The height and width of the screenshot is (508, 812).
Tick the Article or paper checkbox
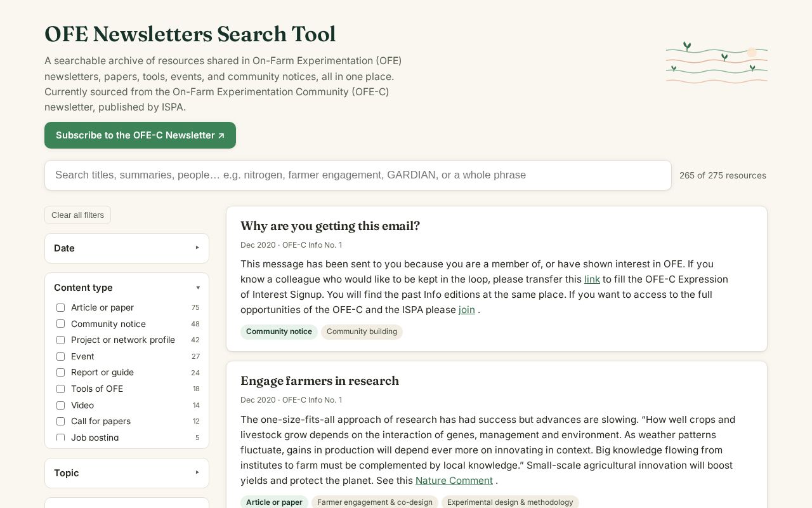[60, 307]
